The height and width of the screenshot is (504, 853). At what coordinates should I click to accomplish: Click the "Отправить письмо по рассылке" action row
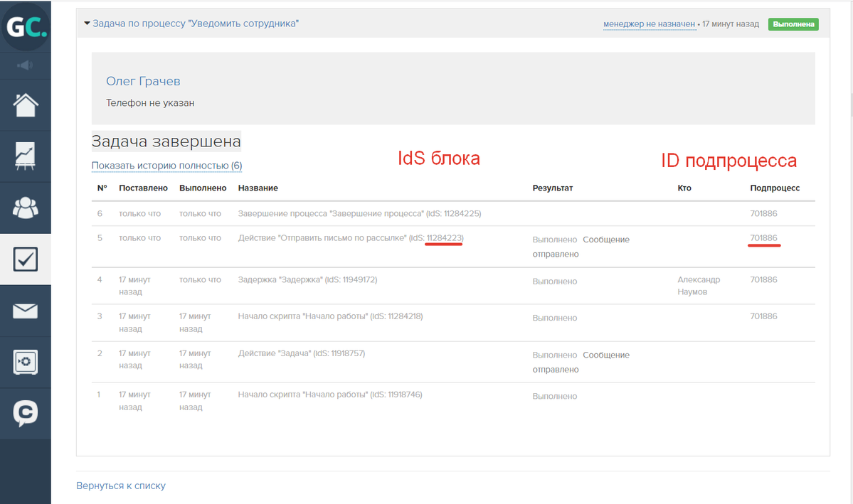click(x=322, y=238)
